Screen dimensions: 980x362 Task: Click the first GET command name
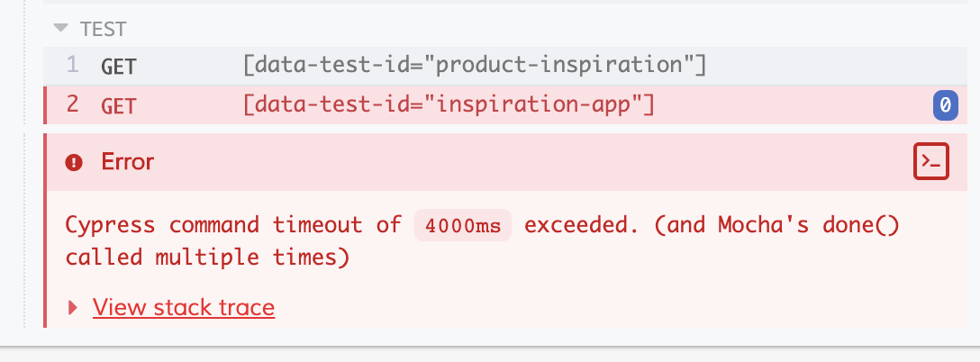tap(119, 66)
